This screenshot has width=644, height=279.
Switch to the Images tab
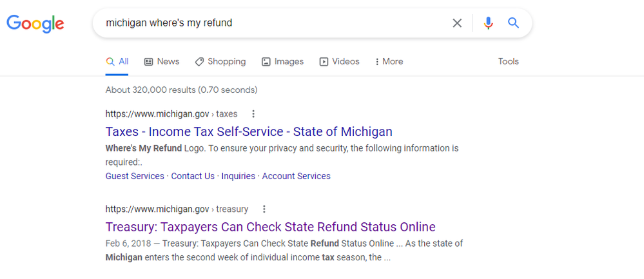282,62
